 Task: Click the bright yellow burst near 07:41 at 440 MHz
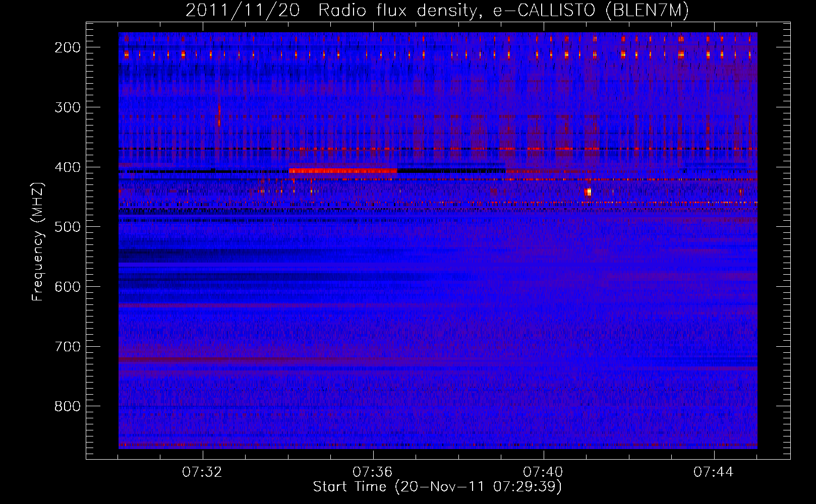[x=588, y=192]
